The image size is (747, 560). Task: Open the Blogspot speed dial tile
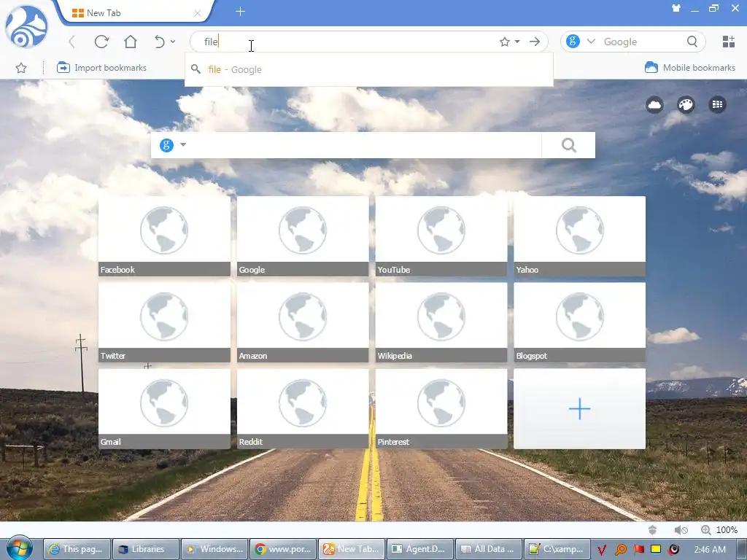pos(580,322)
